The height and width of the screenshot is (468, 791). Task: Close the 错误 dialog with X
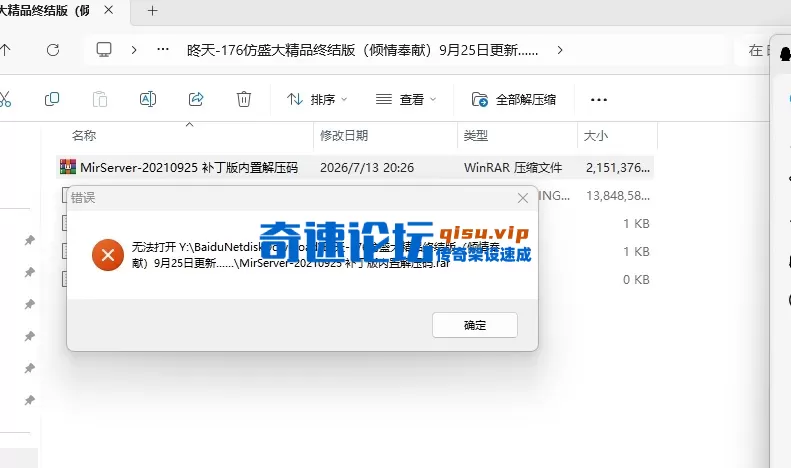click(523, 198)
